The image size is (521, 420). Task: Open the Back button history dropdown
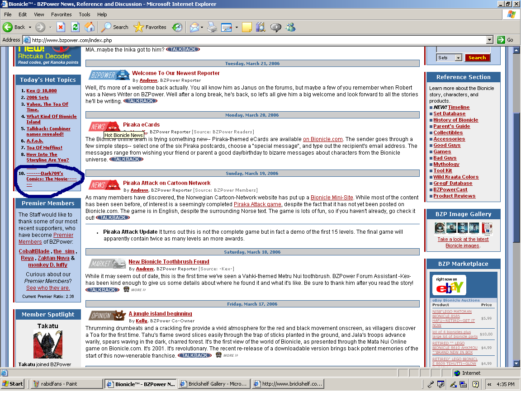pyautogui.click(x=30, y=27)
